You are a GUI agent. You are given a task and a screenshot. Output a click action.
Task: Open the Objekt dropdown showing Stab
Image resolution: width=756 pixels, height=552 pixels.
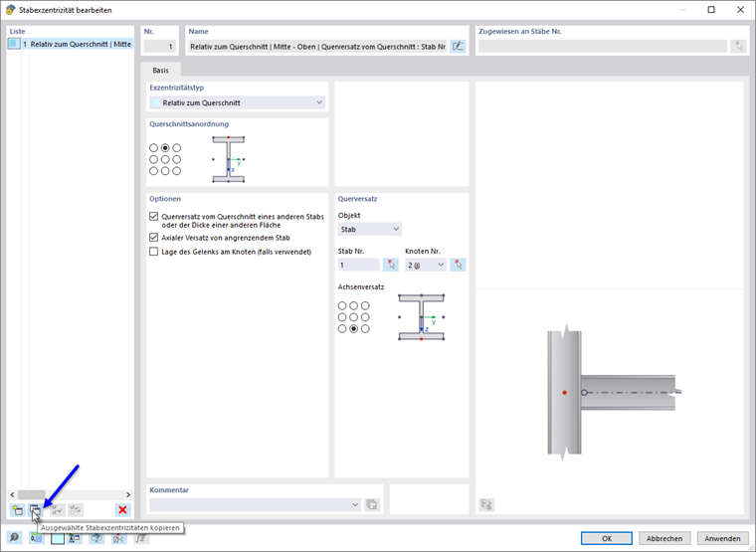tap(370, 229)
